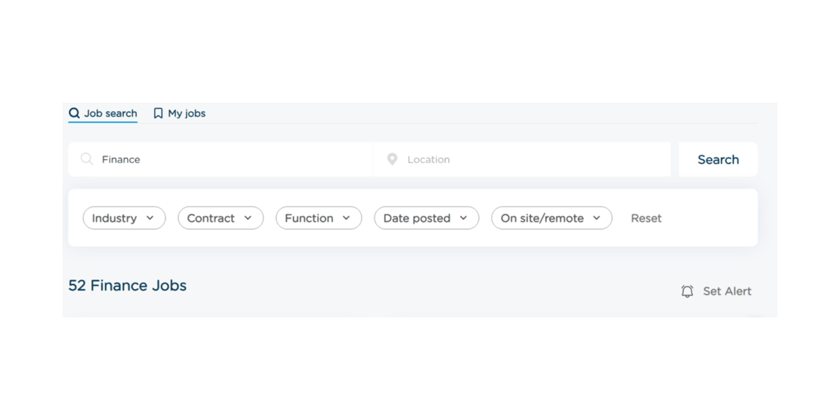Expand the Industry filter dropdown
This screenshot has width=840, height=420.
123,218
